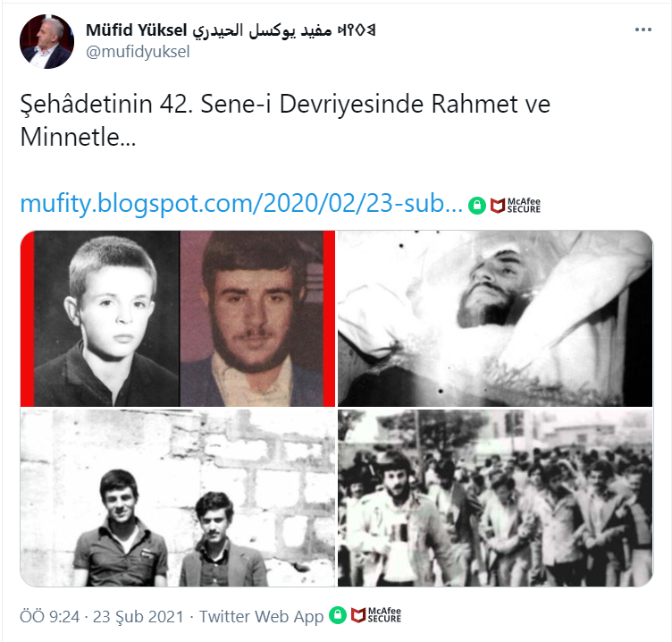Image resolution: width=672 pixels, height=642 pixels.
Task: Open the ÖÖ 9:24 · 23 Şub 2021 timestamp
Action: point(102,617)
